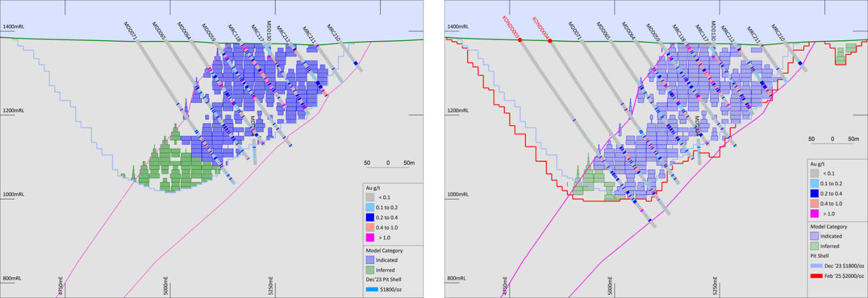Screen dimensions: 868x298
Task: Pick the pink 0.4 to 1.0 swatch, left legend
Action: 370,228
